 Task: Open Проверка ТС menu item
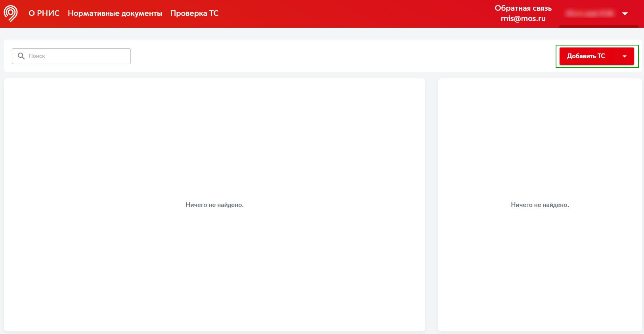[x=194, y=13]
